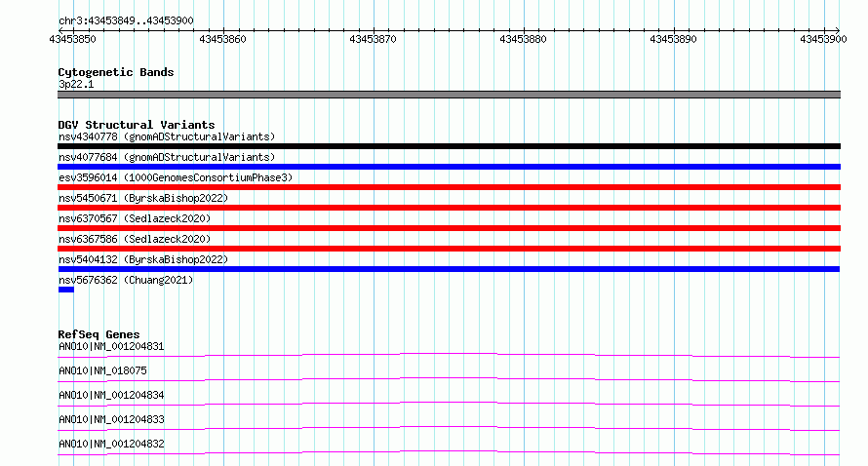Image resolution: width=868 pixels, height=466 pixels.
Task: Click the gray 3p22.1 cytogenetic band bar
Action: (449, 95)
